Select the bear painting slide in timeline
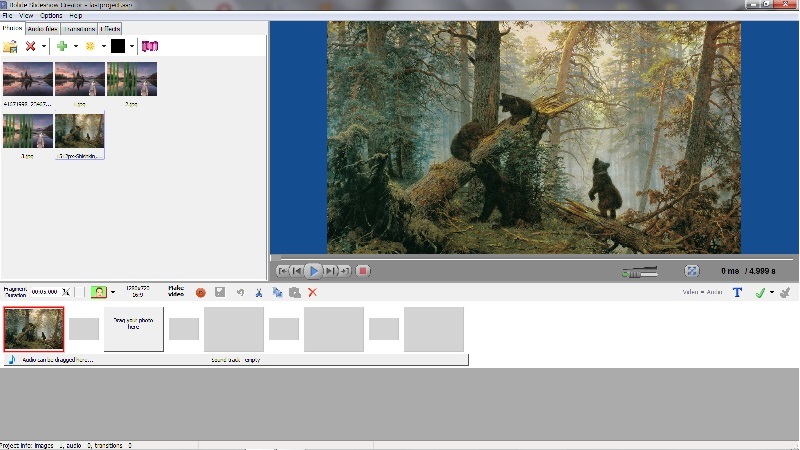Screen dimensions: 800x450 (34, 329)
